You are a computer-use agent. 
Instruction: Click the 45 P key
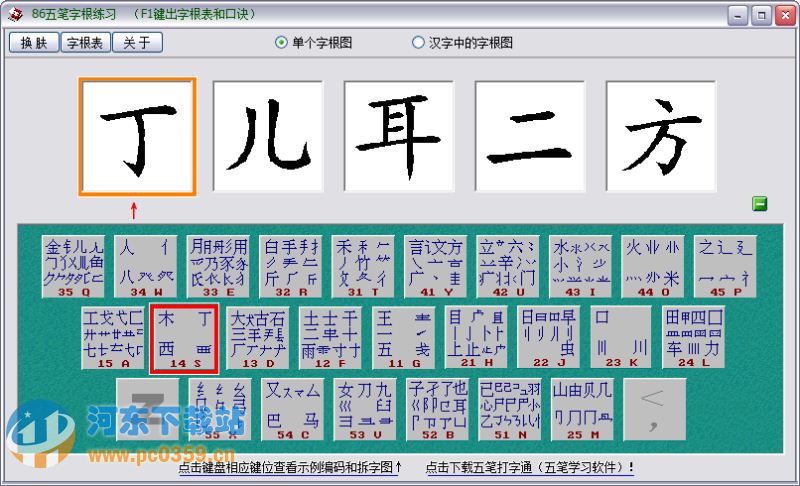(726, 267)
